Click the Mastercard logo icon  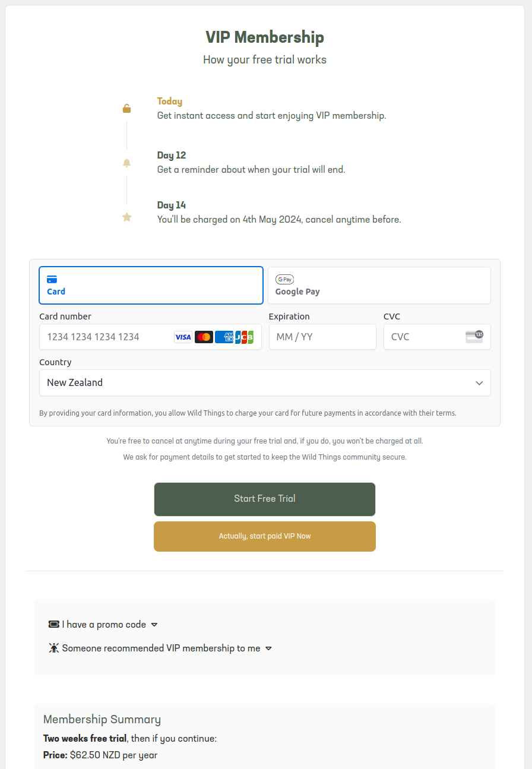point(204,337)
